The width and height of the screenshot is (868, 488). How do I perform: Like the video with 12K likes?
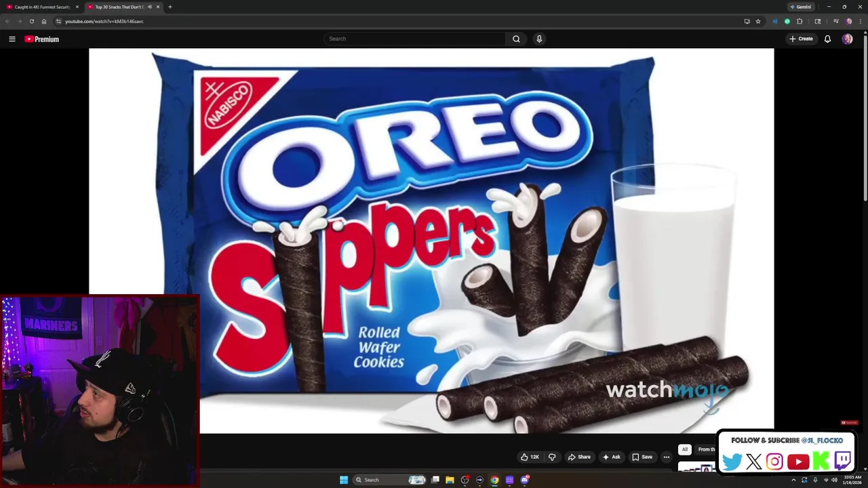coord(530,457)
